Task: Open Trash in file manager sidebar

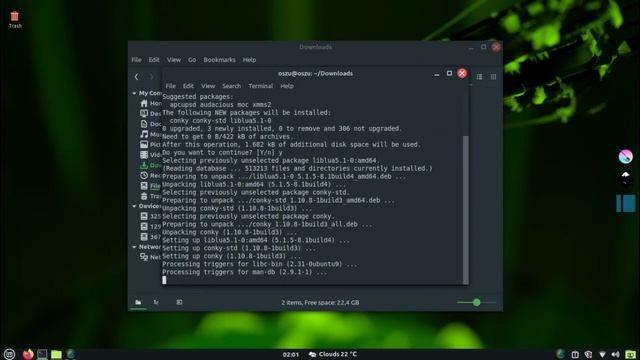Action: click(151, 196)
